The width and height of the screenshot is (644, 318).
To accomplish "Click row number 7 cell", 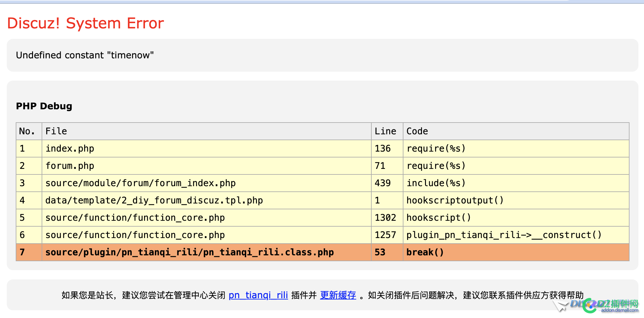I will click(29, 252).
